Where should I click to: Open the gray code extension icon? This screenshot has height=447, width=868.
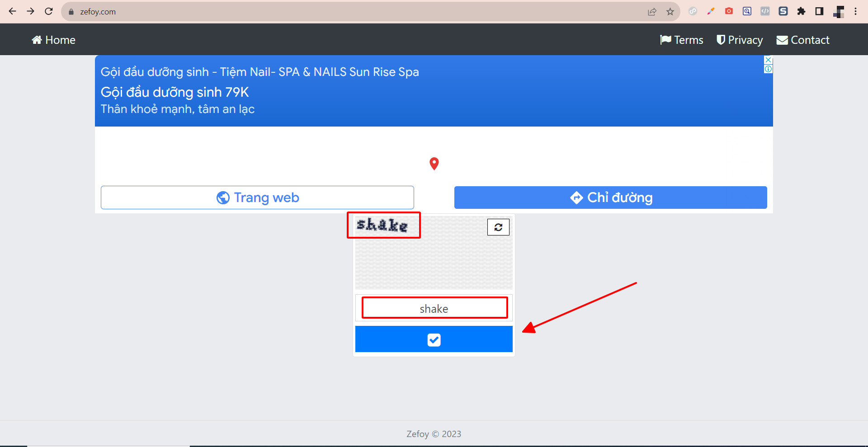pos(765,11)
